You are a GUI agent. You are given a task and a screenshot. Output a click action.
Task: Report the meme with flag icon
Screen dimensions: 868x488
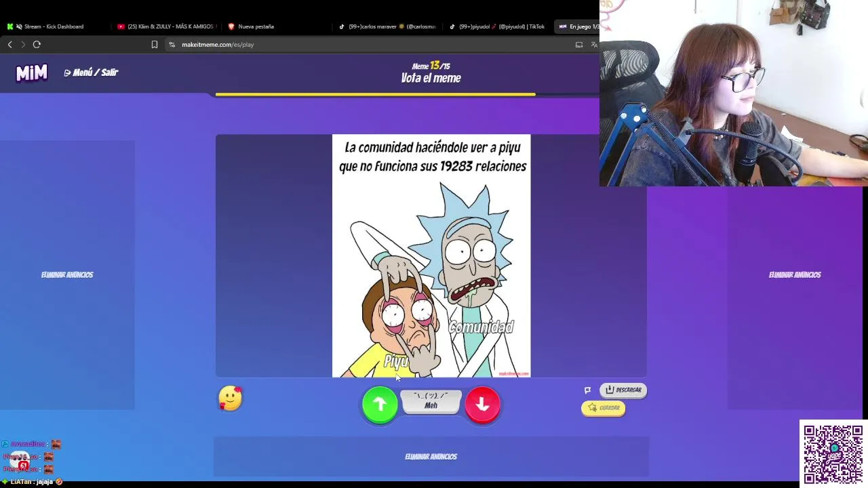coord(587,390)
